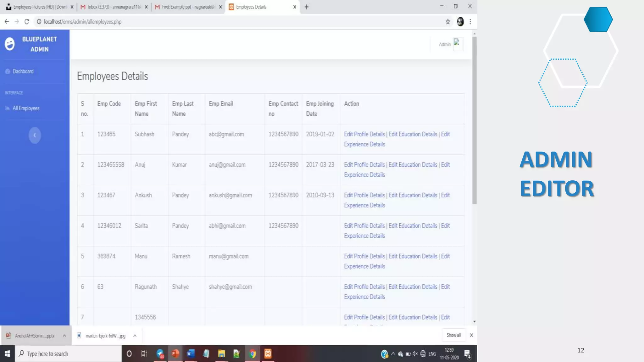
Task: Open PowerPoint from the taskbar
Action: pyautogui.click(x=175, y=354)
